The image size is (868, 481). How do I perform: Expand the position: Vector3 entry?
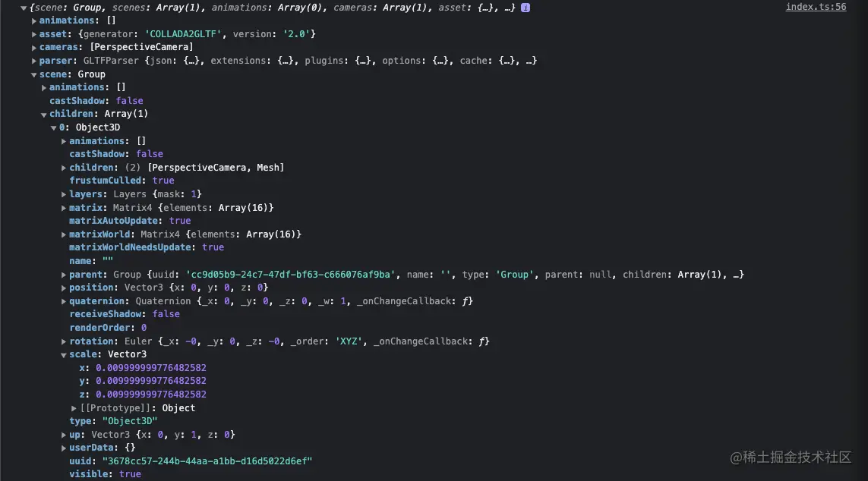pyautogui.click(x=64, y=288)
